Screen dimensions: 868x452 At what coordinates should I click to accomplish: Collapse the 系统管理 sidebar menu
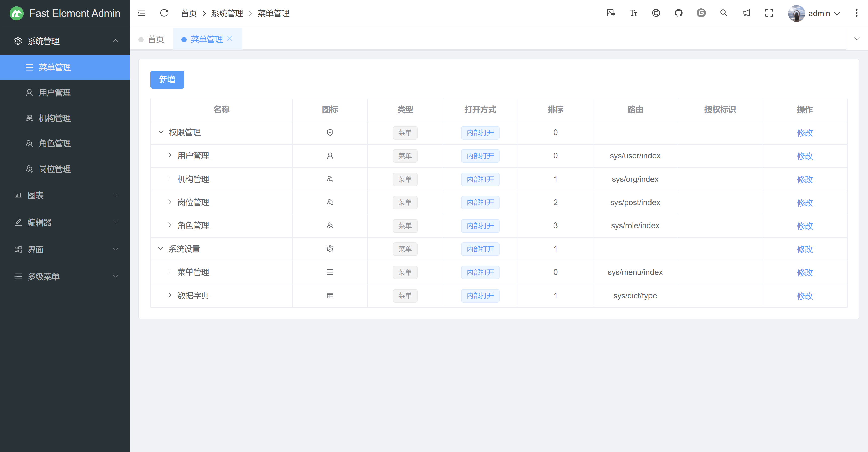click(65, 41)
